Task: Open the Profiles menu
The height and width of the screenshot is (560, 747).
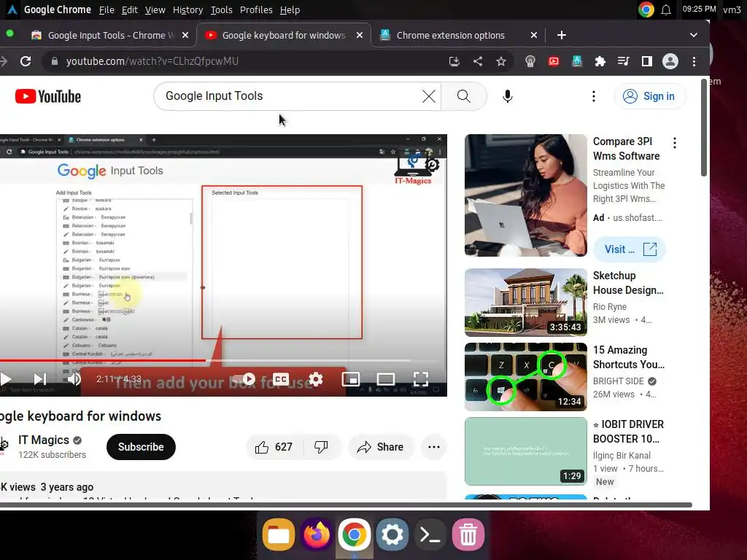Action: pos(256,10)
